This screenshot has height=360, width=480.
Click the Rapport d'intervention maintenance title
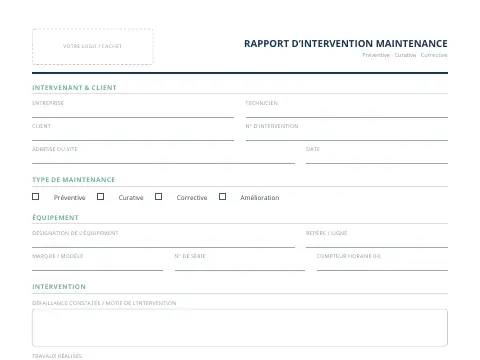click(346, 44)
